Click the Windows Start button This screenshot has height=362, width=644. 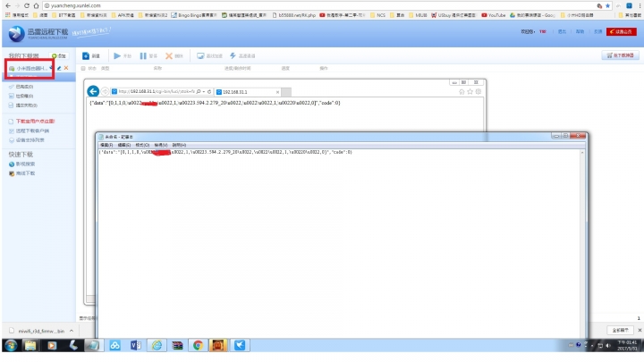tap(11, 345)
